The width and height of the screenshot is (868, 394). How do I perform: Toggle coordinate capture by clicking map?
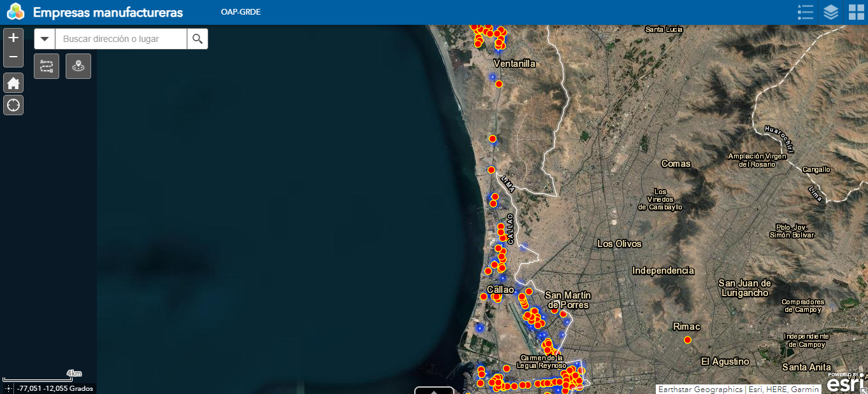8,388
